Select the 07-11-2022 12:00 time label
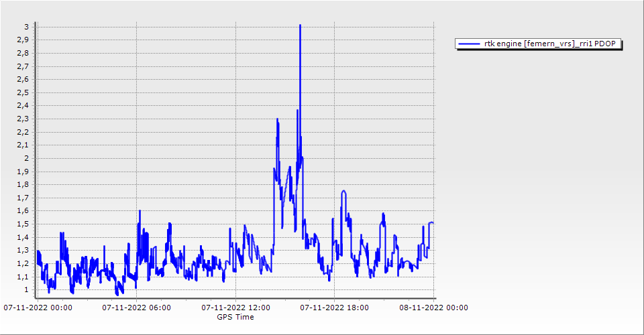This screenshot has width=644, height=335. click(x=235, y=308)
